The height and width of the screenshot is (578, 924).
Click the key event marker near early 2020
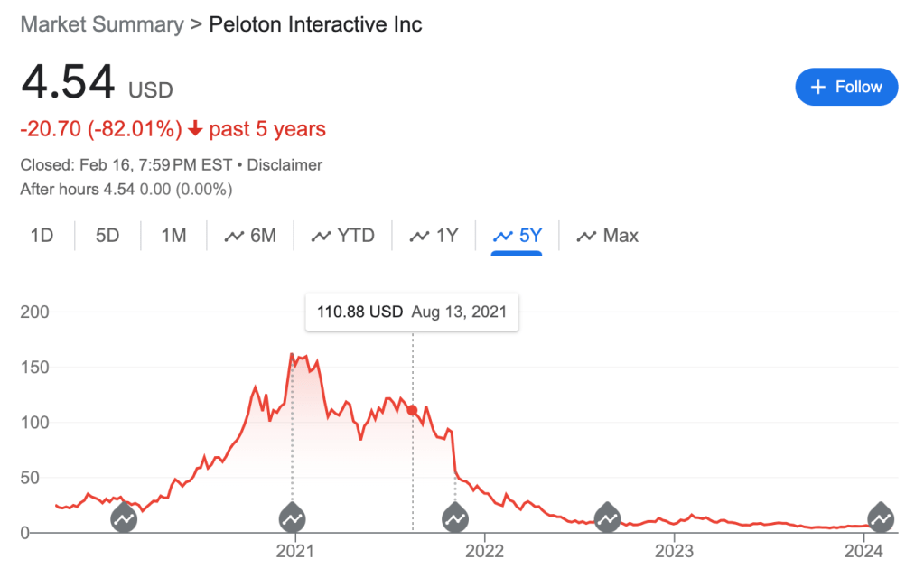coord(124,518)
